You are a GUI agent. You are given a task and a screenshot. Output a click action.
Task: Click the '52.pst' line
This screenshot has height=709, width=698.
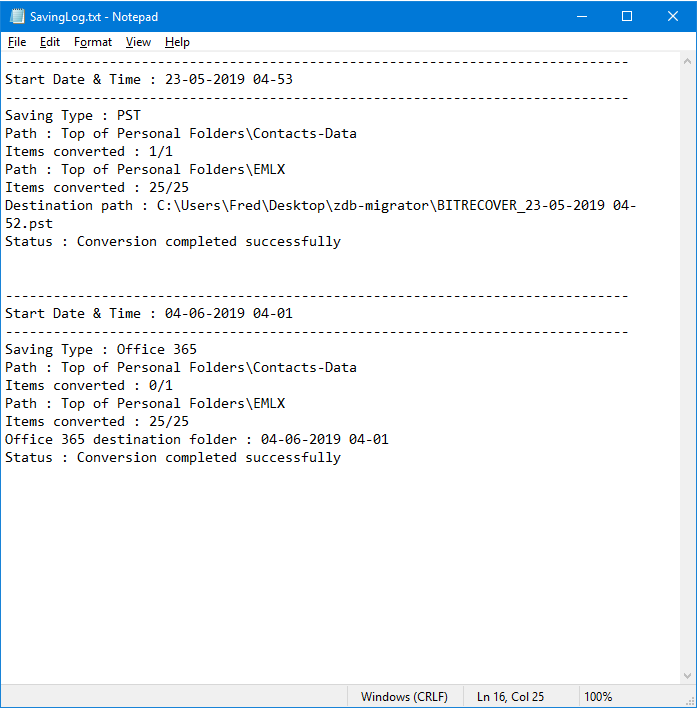[29, 224]
